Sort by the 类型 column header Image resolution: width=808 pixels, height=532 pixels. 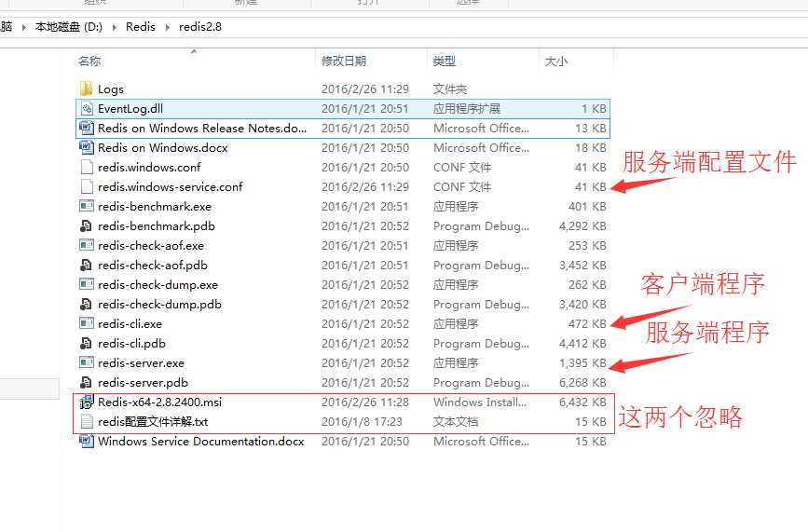445,61
